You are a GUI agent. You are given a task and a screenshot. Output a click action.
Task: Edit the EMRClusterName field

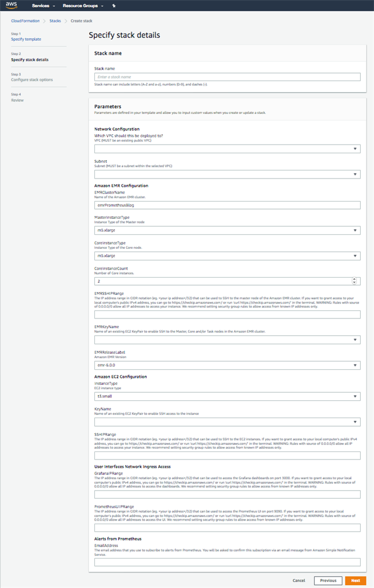point(227,205)
